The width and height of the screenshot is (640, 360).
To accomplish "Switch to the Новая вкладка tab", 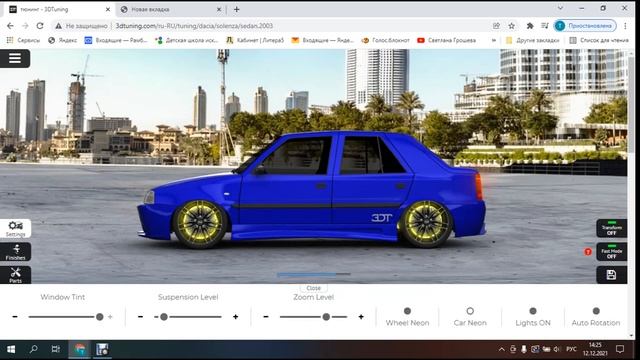I will point(171,9).
